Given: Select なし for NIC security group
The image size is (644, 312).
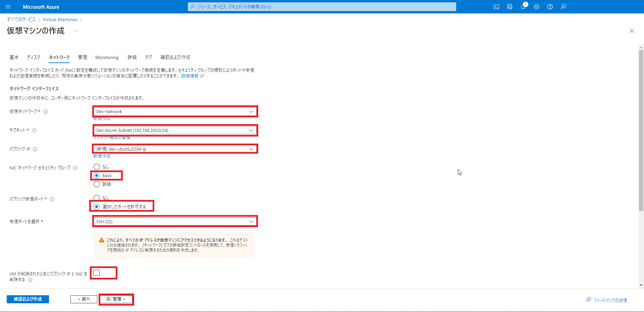Looking at the screenshot, I should point(97,167).
